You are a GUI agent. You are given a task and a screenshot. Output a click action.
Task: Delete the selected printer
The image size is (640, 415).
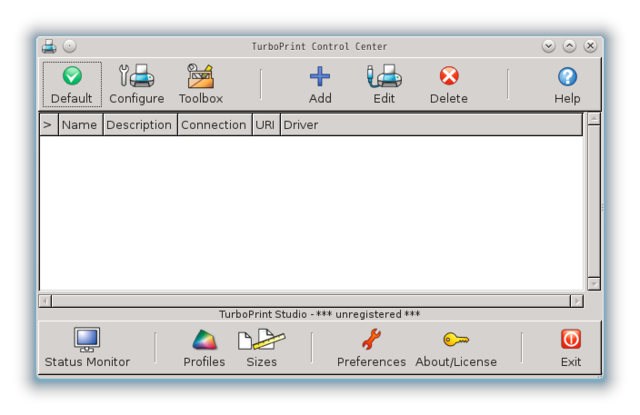449,84
